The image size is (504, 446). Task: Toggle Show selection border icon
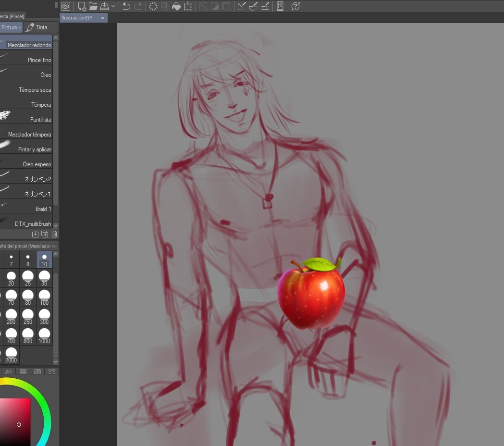(226, 6)
